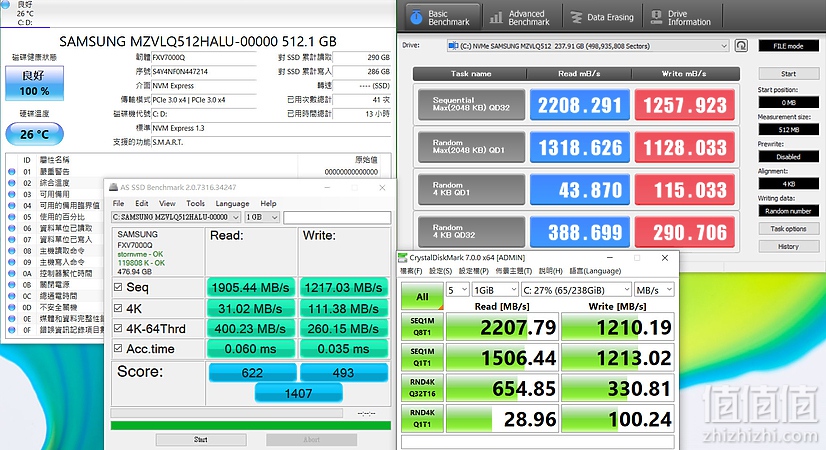
Task: Run All CrystalDiskMark tests
Action: [x=422, y=297]
